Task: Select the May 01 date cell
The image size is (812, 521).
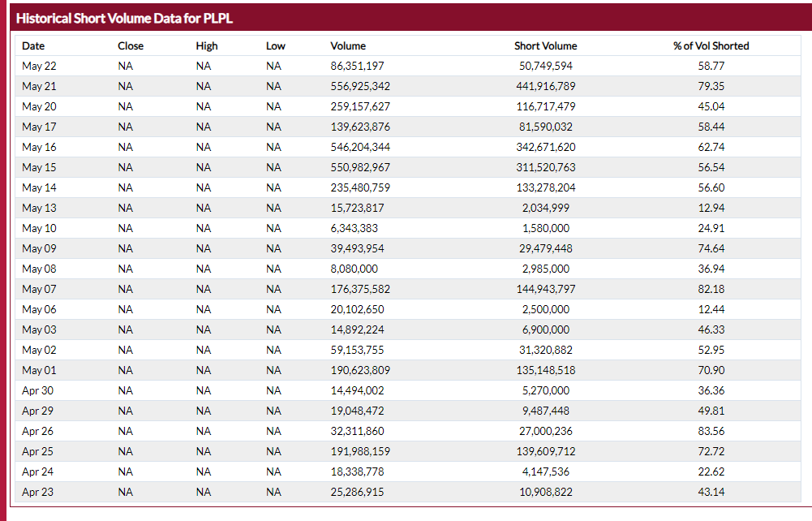Action: click(39, 370)
